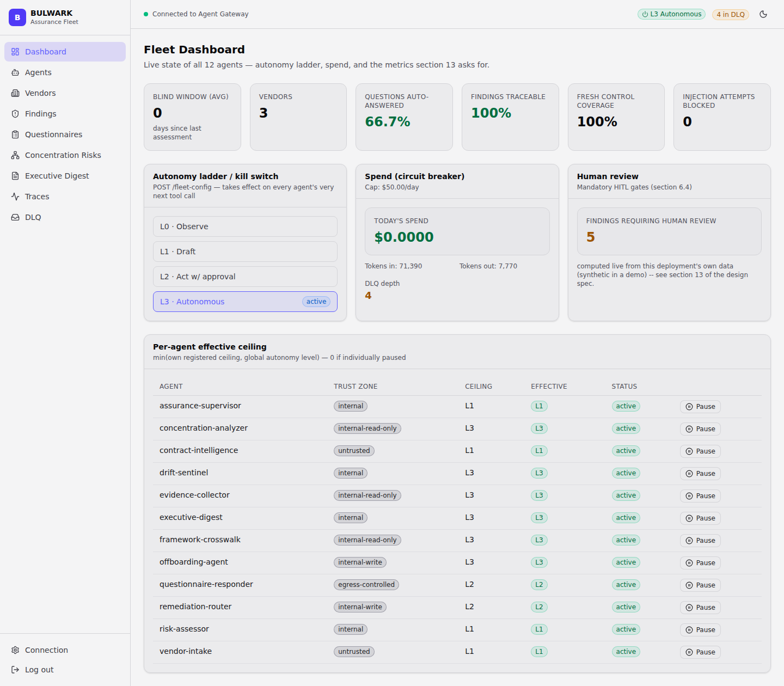784x686 pixels.
Task: Open Findings from the sidebar
Action: coord(65,114)
